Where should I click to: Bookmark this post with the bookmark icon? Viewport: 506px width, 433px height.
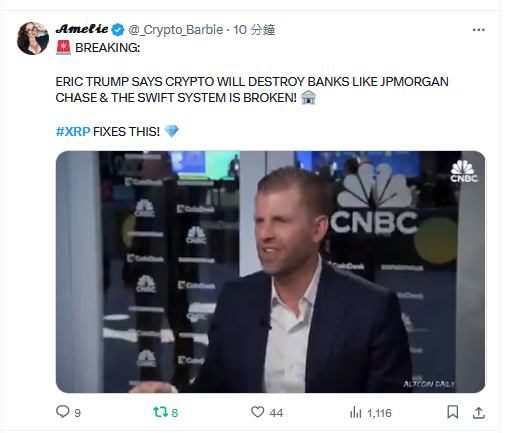point(452,412)
